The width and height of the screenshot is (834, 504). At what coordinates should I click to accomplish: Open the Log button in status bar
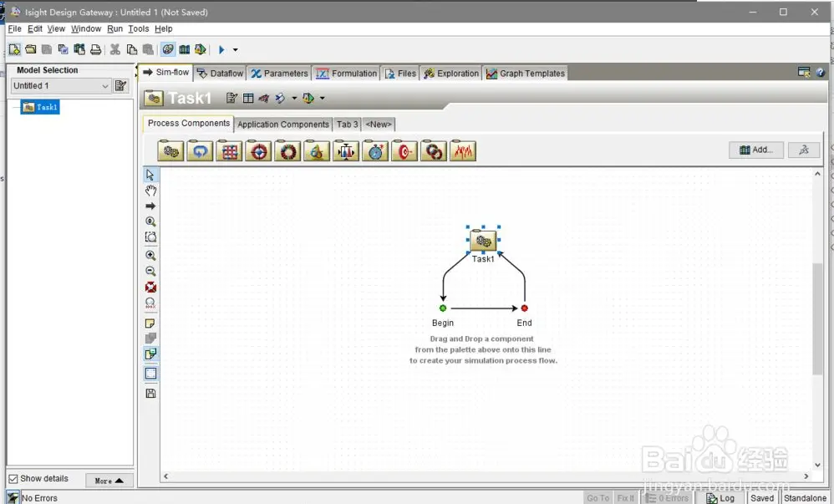[x=720, y=498]
